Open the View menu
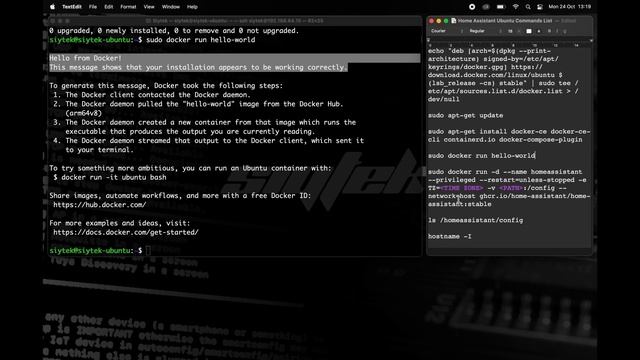This screenshot has width=640, height=360. tap(149, 7)
